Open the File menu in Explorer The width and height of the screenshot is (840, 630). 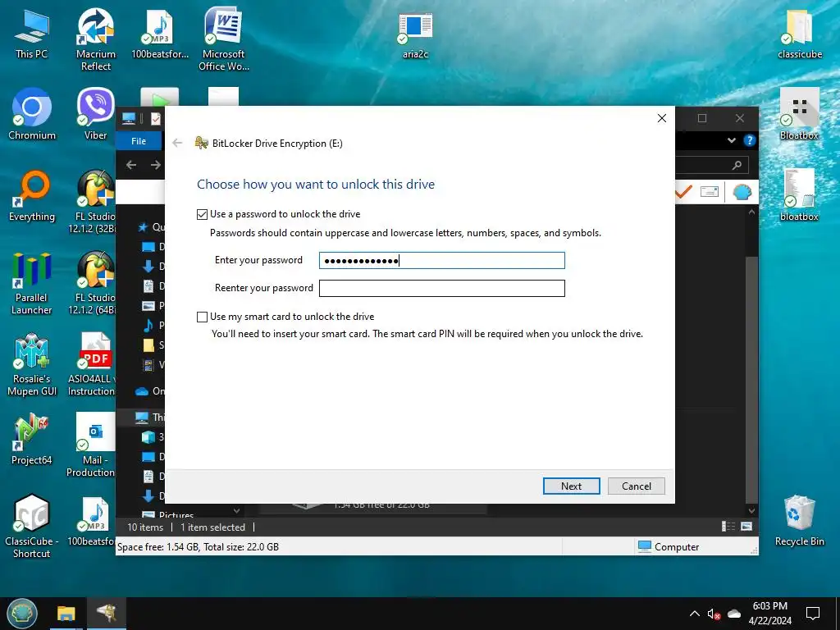pos(138,141)
